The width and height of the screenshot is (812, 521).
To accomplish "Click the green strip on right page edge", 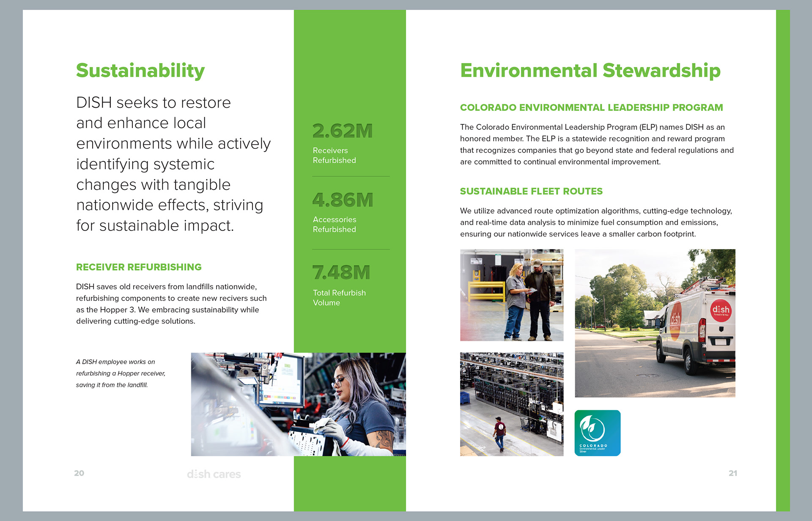I will (782, 260).
